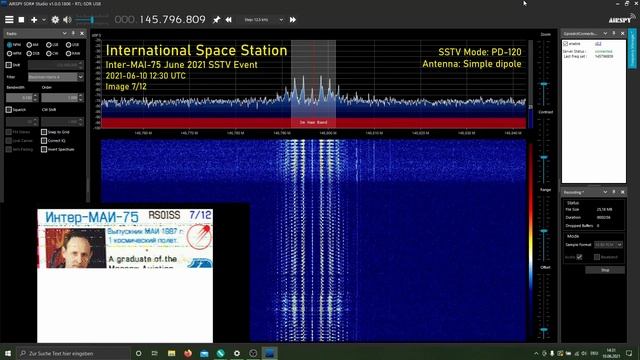Click the Windows taskbar search box
Screen dimensions: 640x360
[73, 353]
